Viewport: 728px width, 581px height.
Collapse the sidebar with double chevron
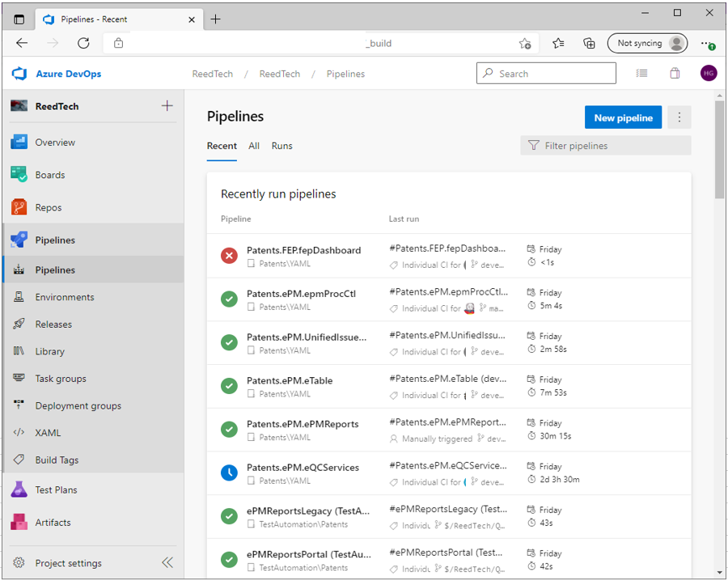pos(167,563)
